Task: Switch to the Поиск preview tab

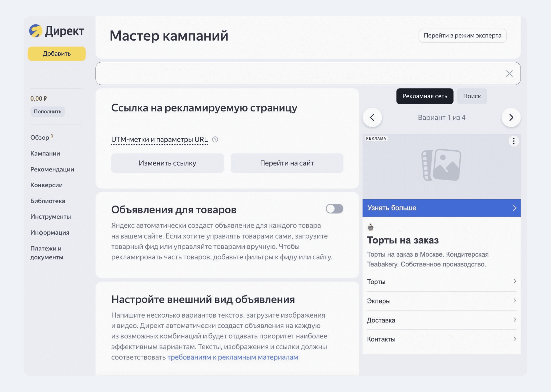Action: pos(472,96)
